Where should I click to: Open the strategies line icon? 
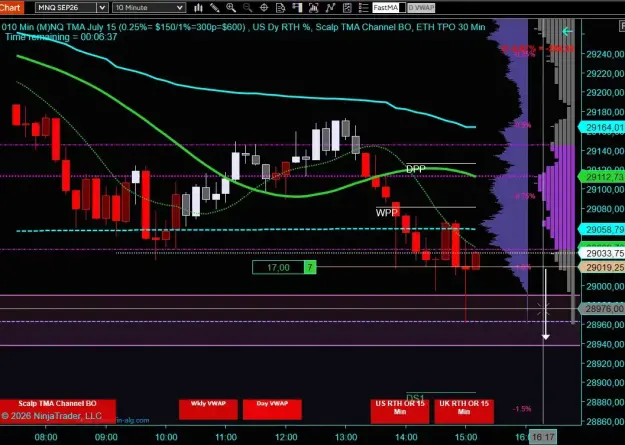point(330,8)
